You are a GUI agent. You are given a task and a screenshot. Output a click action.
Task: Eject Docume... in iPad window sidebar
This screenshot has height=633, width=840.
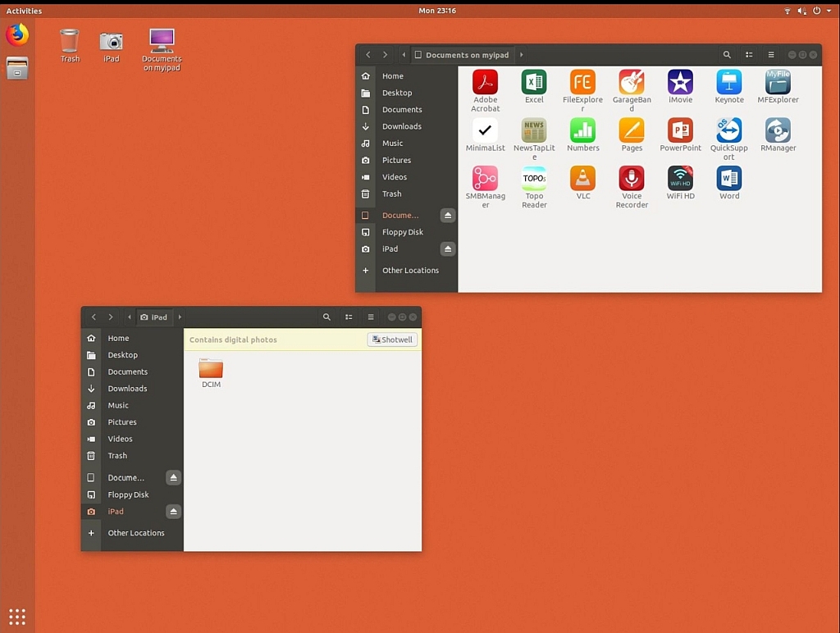(173, 478)
